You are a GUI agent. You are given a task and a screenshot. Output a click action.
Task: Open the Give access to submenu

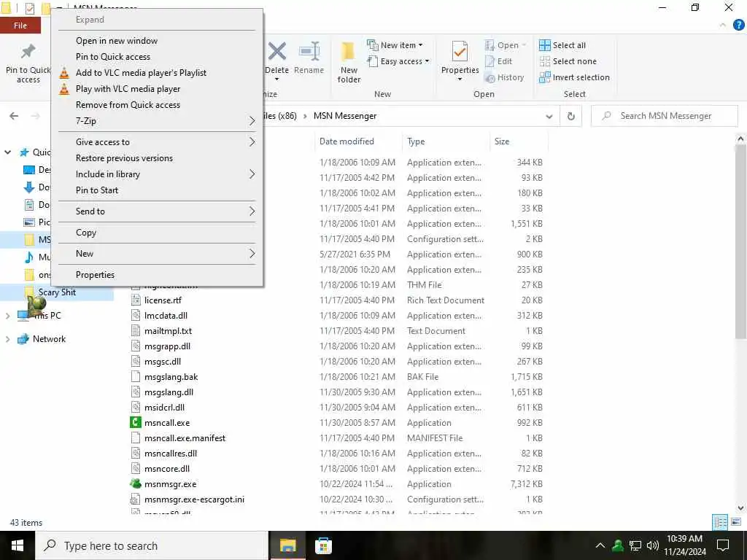click(x=158, y=142)
